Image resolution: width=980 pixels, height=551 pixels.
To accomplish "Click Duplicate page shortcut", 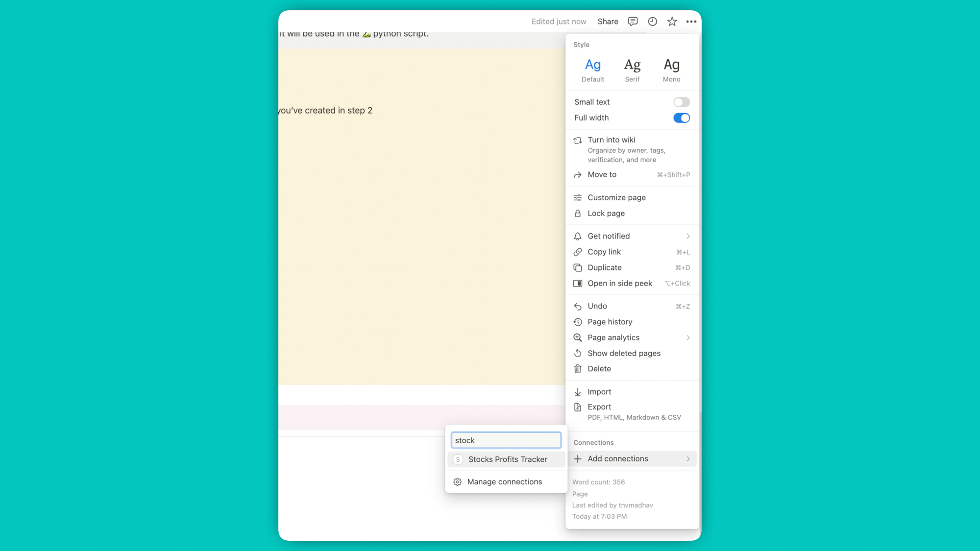I will coord(683,267).
